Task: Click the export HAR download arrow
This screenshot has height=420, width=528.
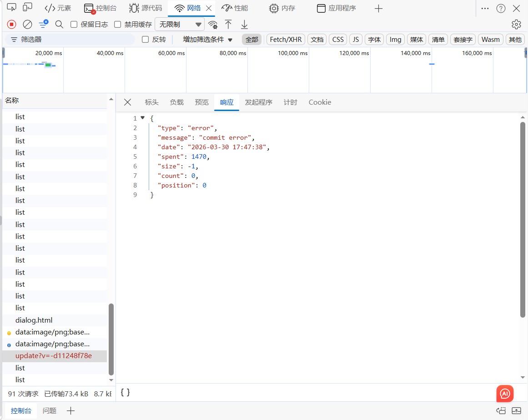Action: [x=244, y=24]
